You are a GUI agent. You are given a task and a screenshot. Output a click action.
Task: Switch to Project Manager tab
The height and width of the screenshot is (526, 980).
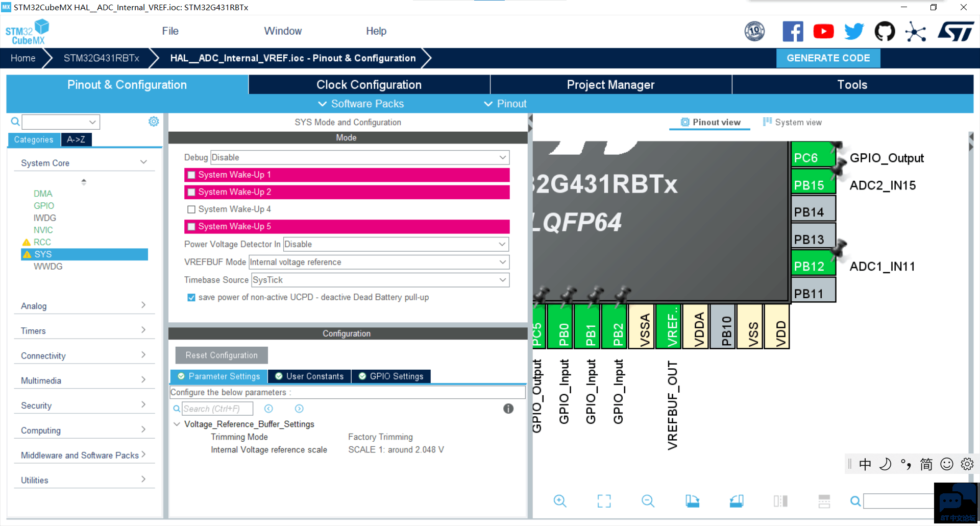[611, 85]
